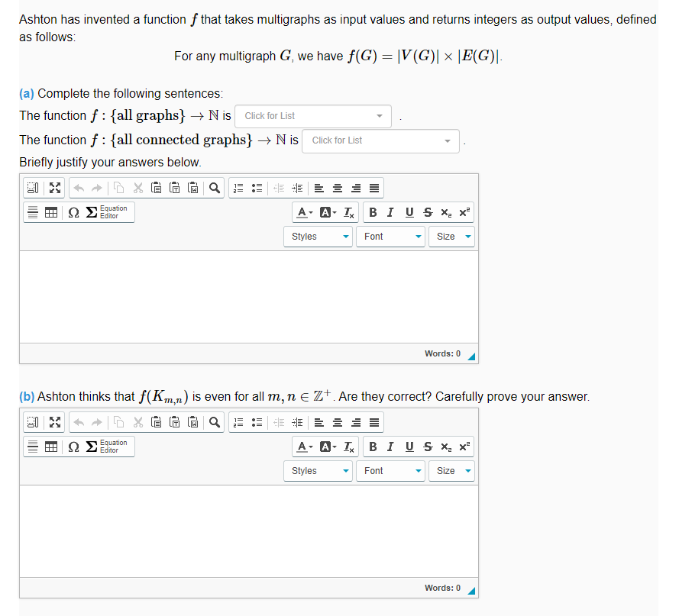Pick text color in part (b) editor

305,447
